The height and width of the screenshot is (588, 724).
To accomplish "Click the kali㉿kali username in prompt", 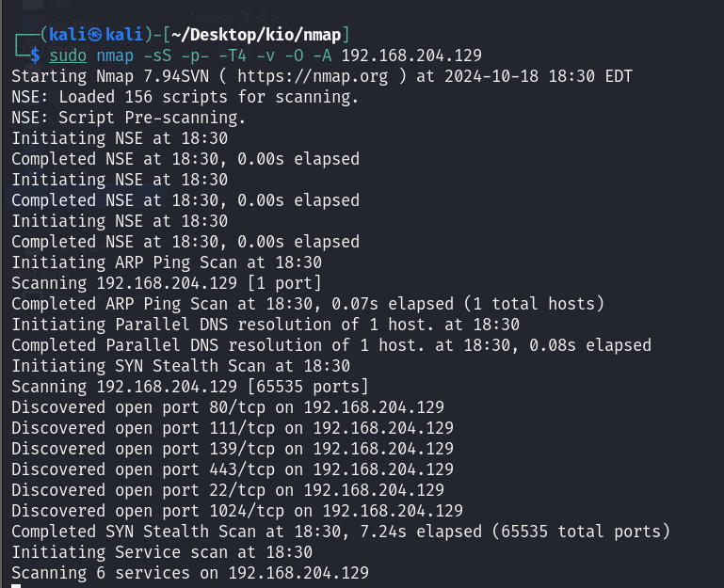I will pos(96,35).
